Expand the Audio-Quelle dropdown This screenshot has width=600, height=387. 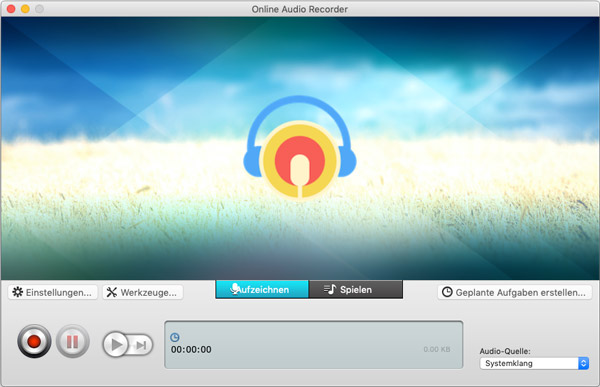(x=534, y=363)
